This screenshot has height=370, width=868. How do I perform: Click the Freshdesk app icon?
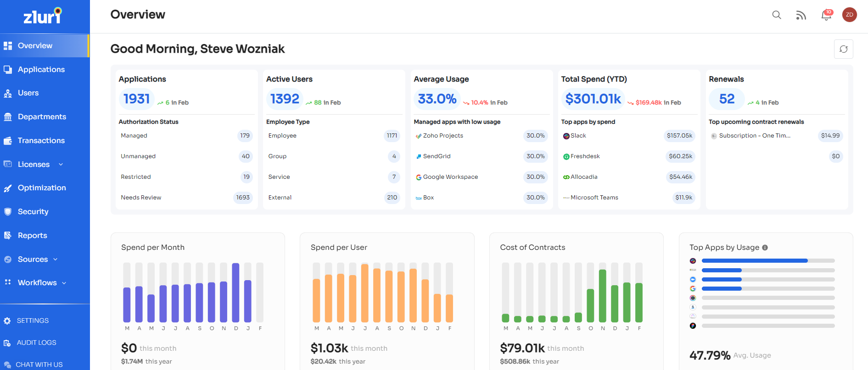[x=566, y=157]
